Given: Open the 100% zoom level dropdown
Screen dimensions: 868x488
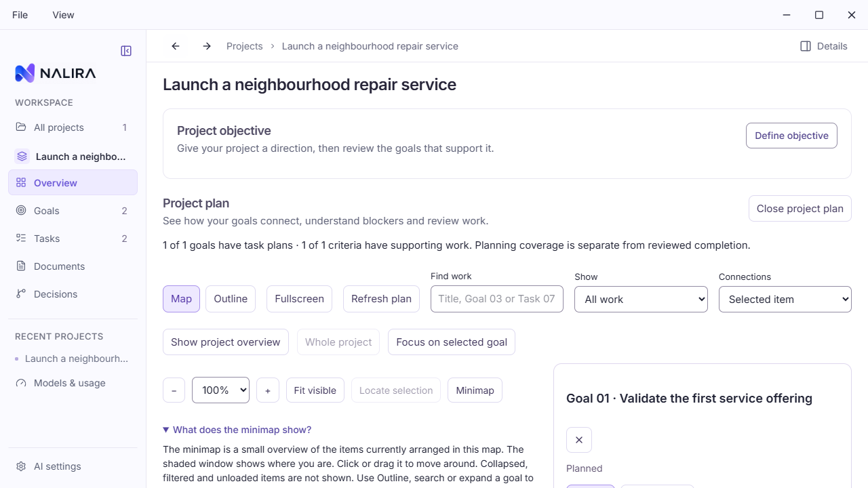Looking at the screenshot, I should pyautogui.click(x=220, y=390).
